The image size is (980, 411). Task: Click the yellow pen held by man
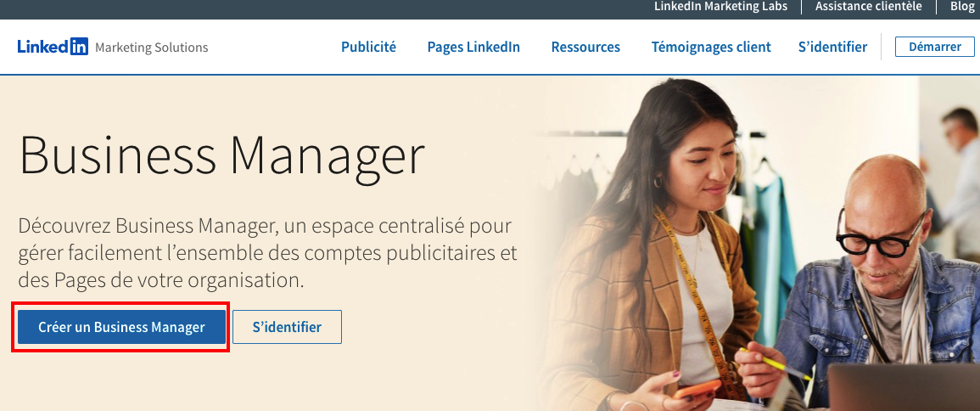point(775,364)
